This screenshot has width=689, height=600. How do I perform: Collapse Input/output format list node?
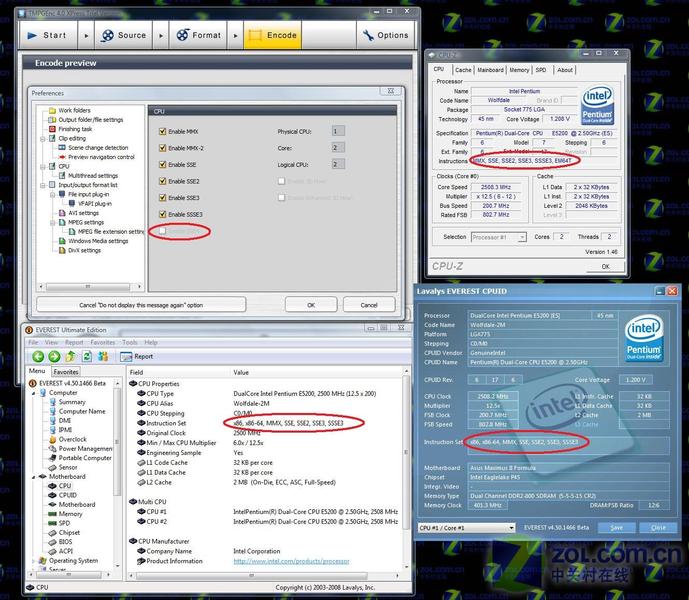(x=43, y=185)
